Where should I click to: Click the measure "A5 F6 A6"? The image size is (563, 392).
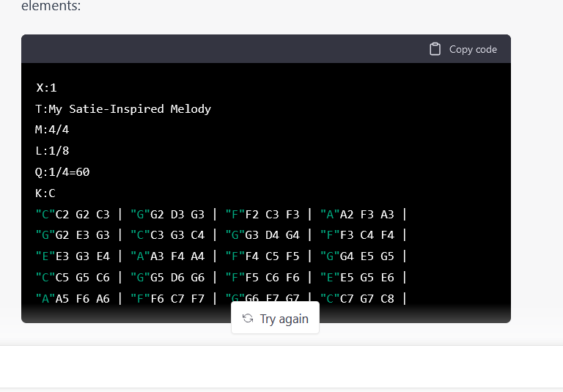82,299
